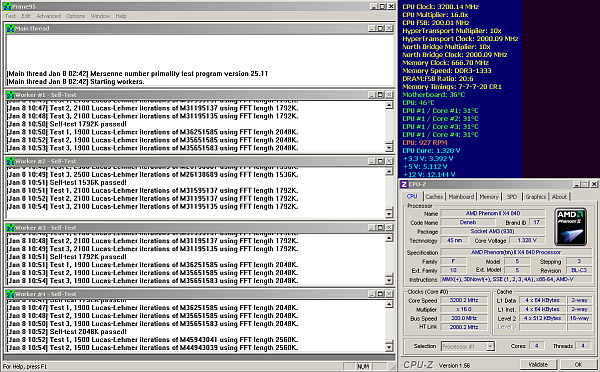Click the Worker #1 window icon
Screen dimensions: 600x372
(10, 95)
